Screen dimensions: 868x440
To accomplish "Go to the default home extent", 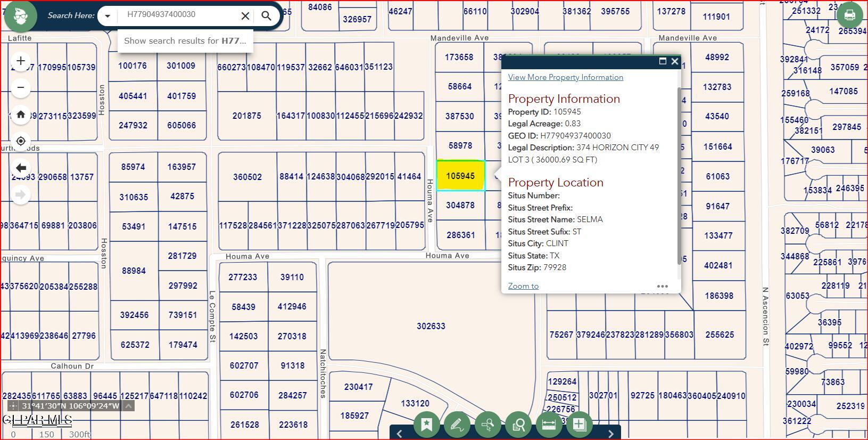I will tap(21, 115).
